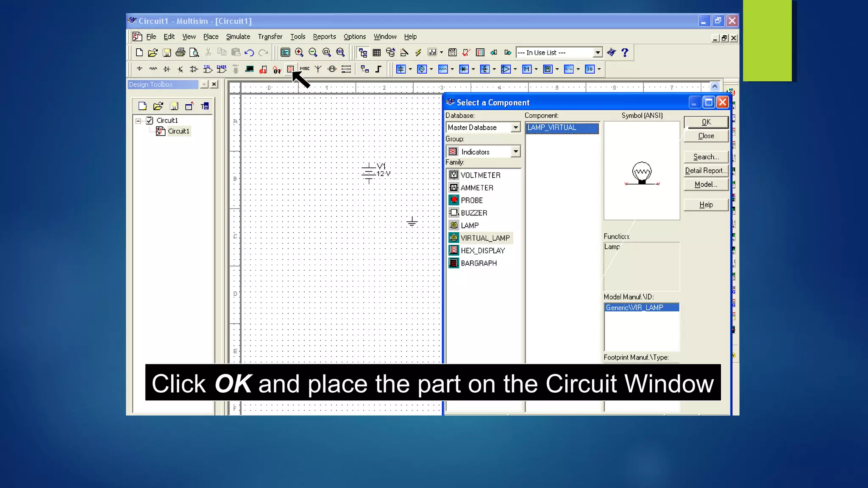This screenshot has height=488, width=868.
Task: Select VOLTMETER in the Family list
Action: coord(480,175)
